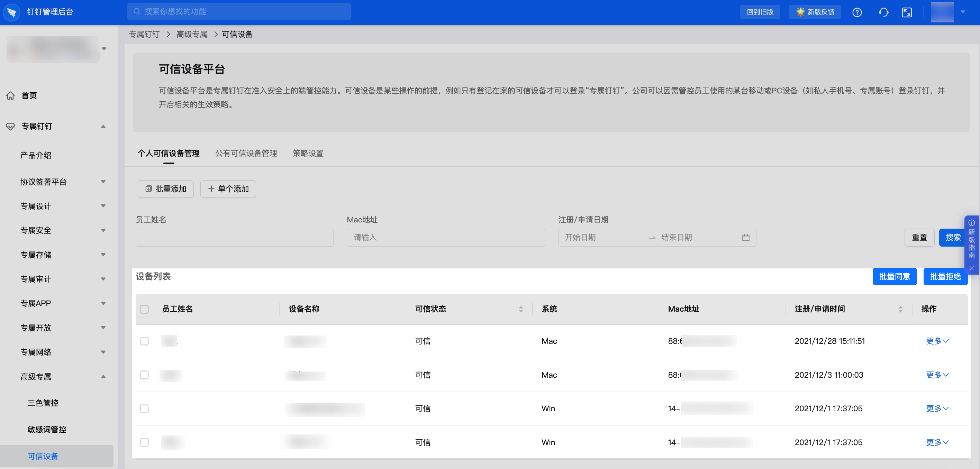This screenshot has height=469, width=980.
Task: Sort by 可信状态 column arrows
Action: pos(520,309)
